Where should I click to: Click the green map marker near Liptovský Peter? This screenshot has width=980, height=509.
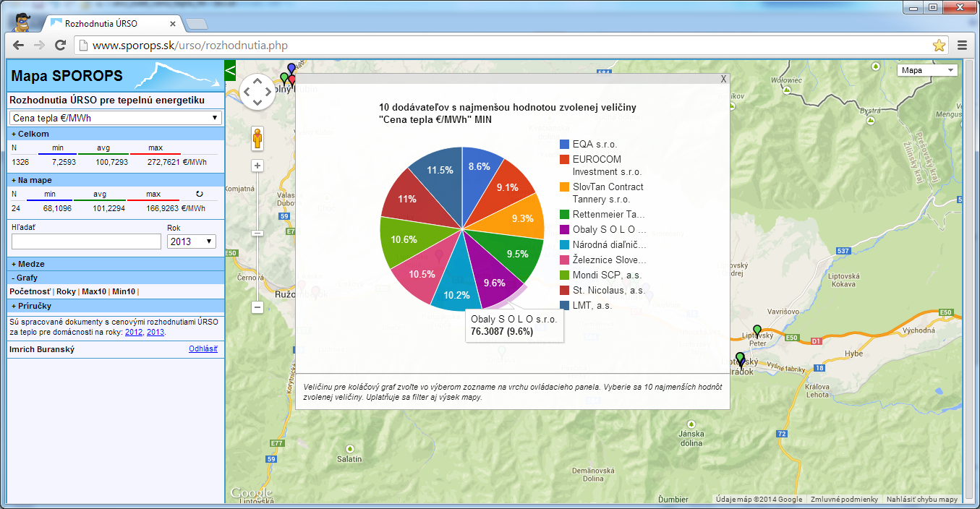coord(757,331)
